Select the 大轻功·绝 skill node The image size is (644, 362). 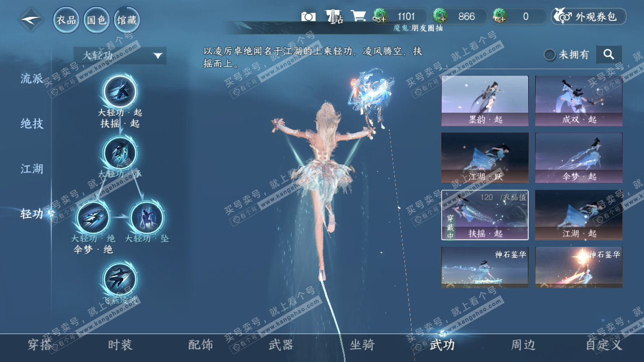pos(93,217)
